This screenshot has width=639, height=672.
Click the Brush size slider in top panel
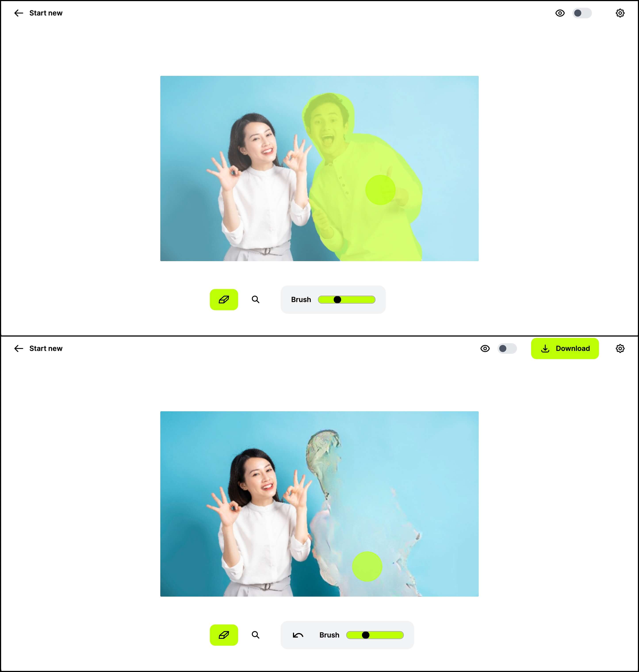point(347,299)
